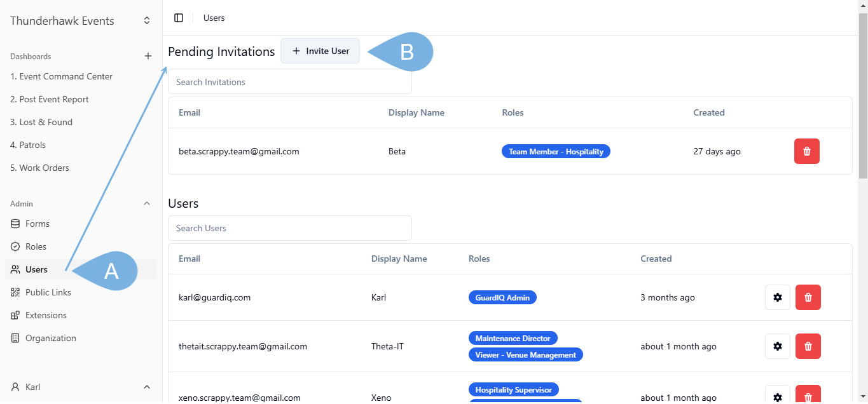Click the Team Member - Hospitality role badge
This screenshot has width=868, height=404.
[x=556, y=151]
